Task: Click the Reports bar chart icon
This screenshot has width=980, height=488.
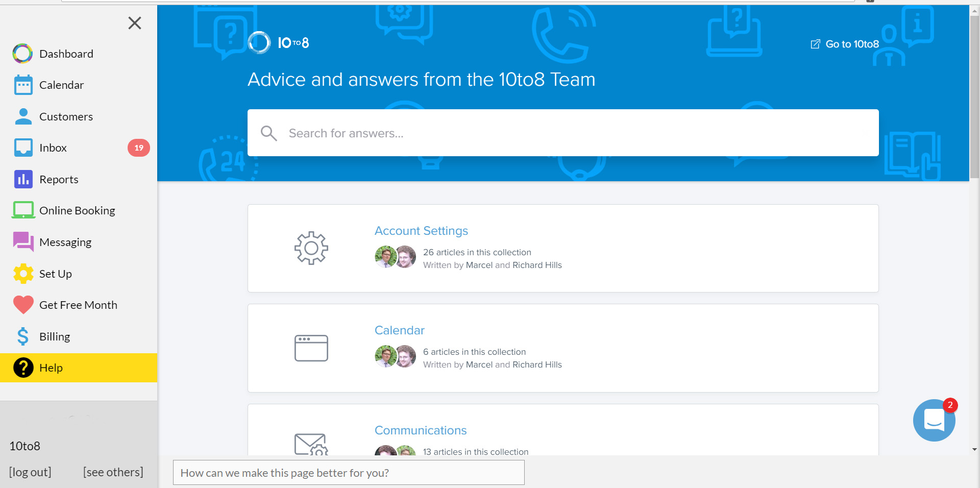Action: tap(23, 179)
